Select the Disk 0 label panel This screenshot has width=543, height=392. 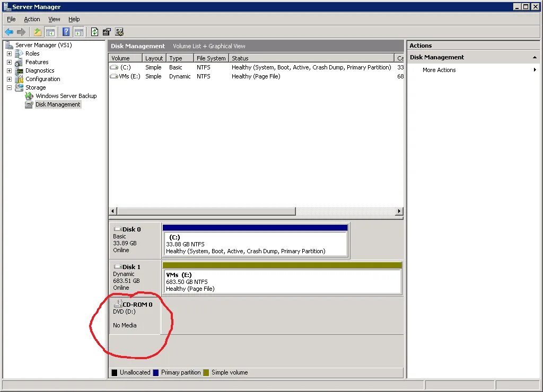[135, 240]
